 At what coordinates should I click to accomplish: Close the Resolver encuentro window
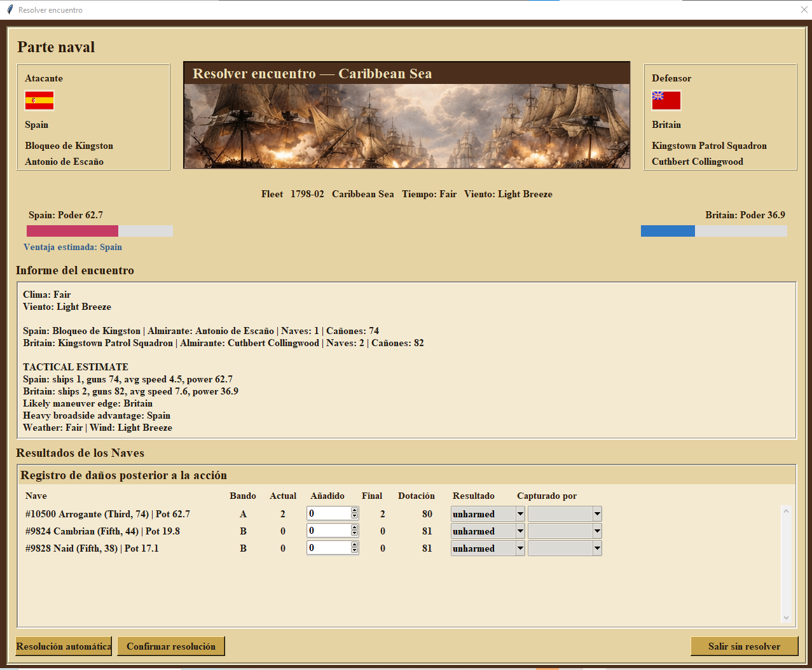click(x=804, y=10)
